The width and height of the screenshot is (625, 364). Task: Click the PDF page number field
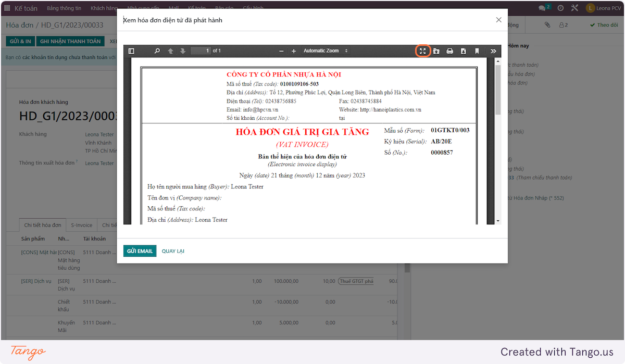point(201,51)
